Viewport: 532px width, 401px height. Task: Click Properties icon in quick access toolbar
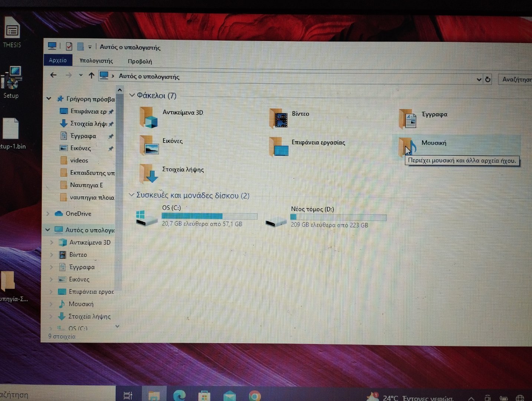click(x=69, y=46)
